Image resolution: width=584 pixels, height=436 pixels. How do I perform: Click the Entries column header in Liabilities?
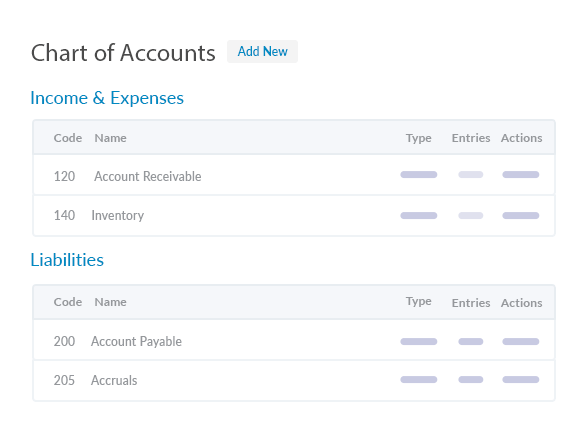[471, 303]
